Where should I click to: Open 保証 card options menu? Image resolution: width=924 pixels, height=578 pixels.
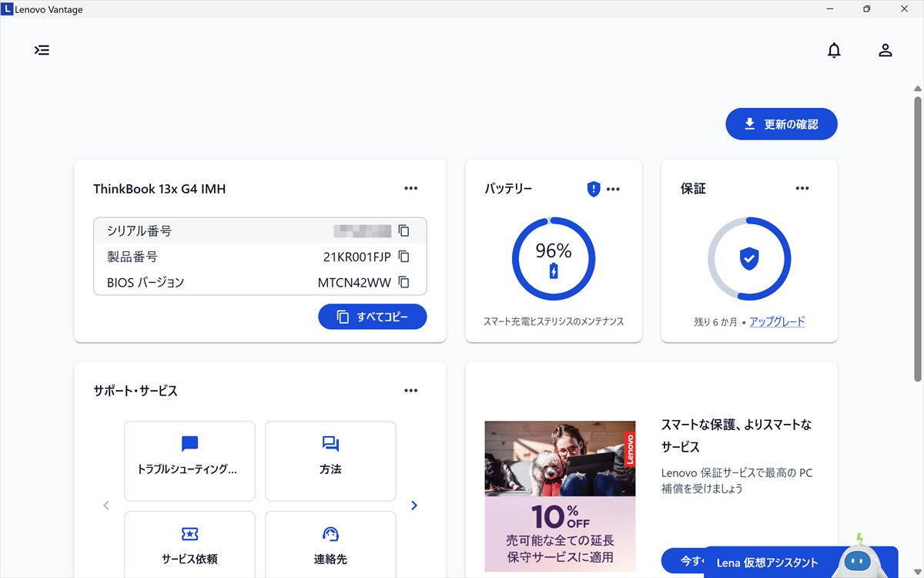802,188
